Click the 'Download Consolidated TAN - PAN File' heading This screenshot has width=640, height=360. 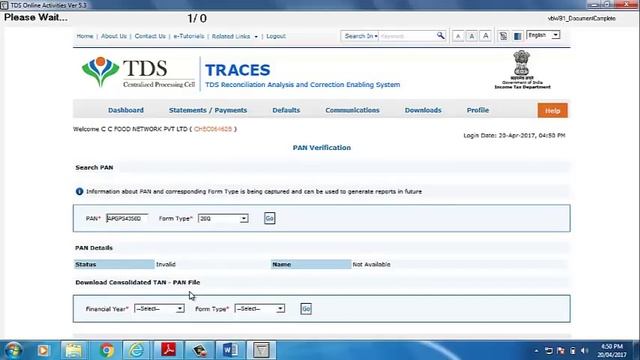point(138,282)
